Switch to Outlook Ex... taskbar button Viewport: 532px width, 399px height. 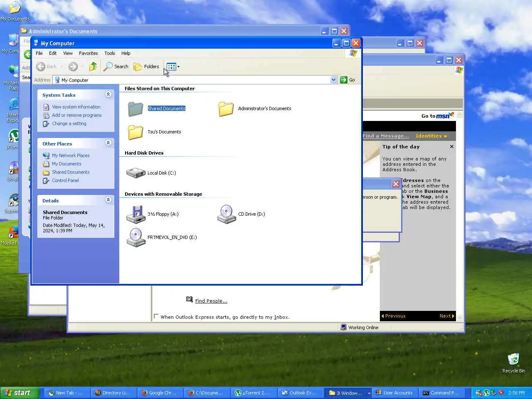click(x=300, y=393)
